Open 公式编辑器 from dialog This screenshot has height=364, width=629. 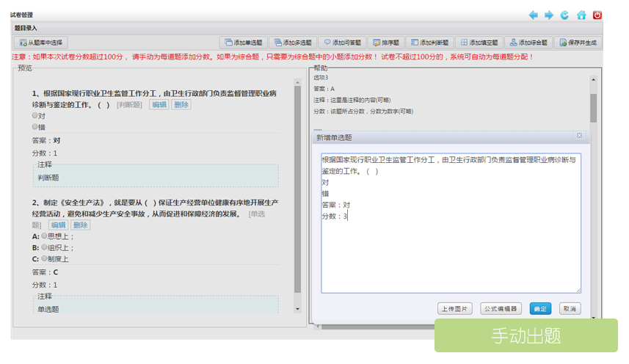point(501,309)
